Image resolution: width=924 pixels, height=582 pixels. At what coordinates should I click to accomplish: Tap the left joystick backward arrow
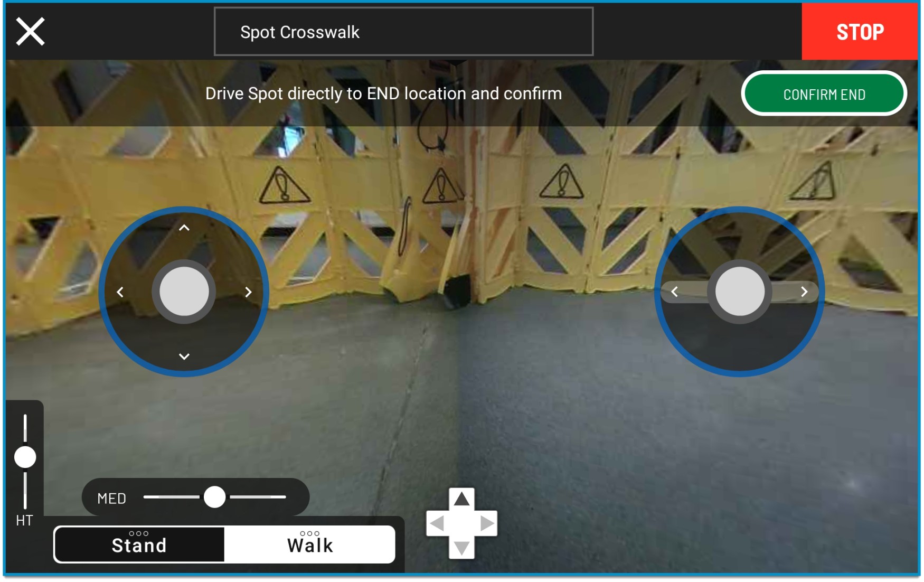pyautogui.click(x=184, y=356)
